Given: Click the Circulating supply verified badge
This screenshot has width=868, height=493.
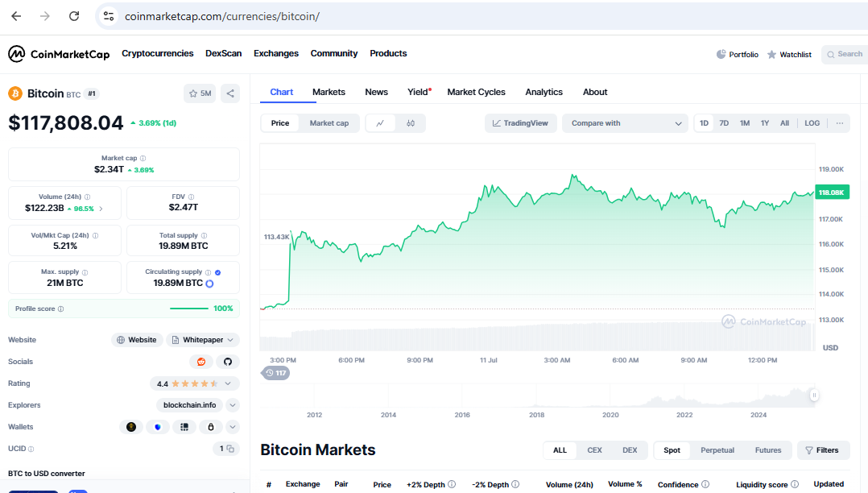Looking at the screenshot, I should click(218, 272).
